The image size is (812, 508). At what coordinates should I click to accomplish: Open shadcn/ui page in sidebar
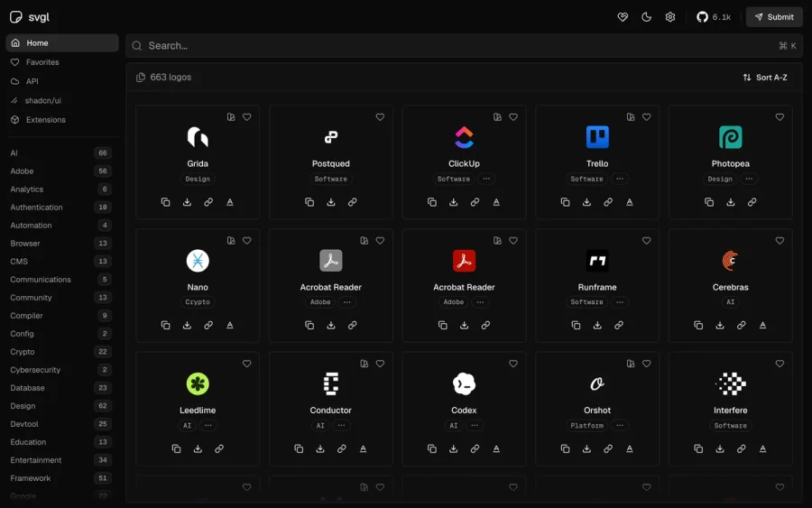[x=62, y=100]
